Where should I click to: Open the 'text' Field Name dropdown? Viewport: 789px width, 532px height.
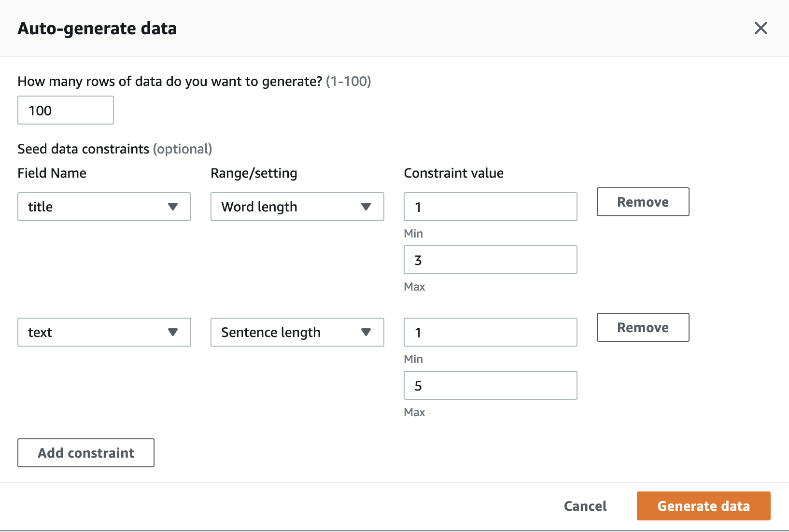point(104,332)
